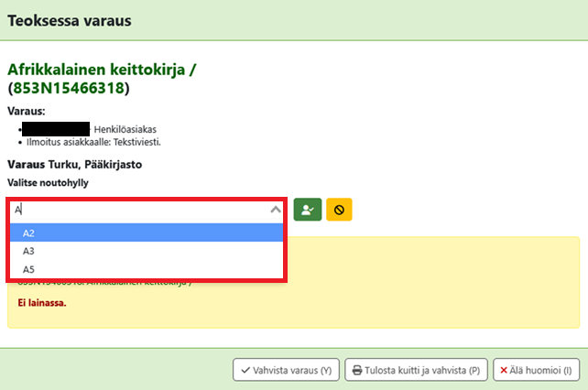Image resolution: width=588 pixels, height=390 pixels.
Task: Click the Ei lainassa status text
Action: click(42, 302)
